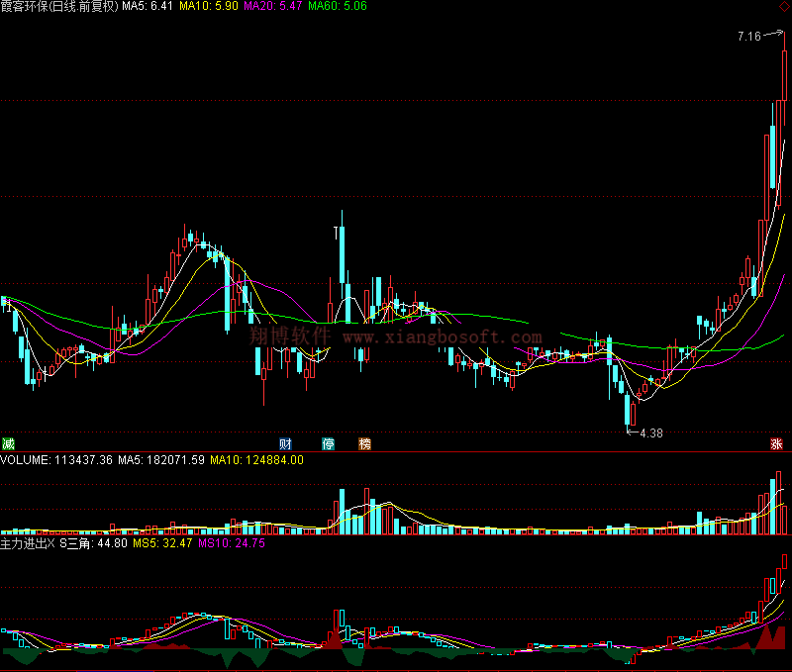Click the green 减 marker icon
Screen dimensions: 792x672
click(8, 443)
